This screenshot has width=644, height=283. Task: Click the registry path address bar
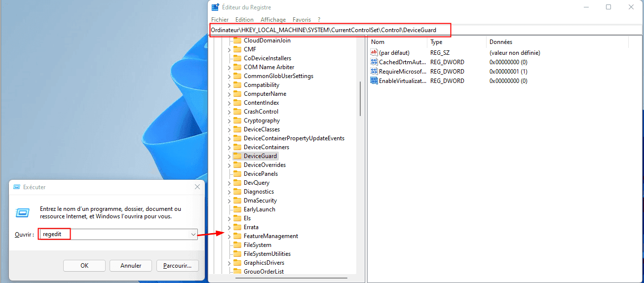click(x=426, y=30)
